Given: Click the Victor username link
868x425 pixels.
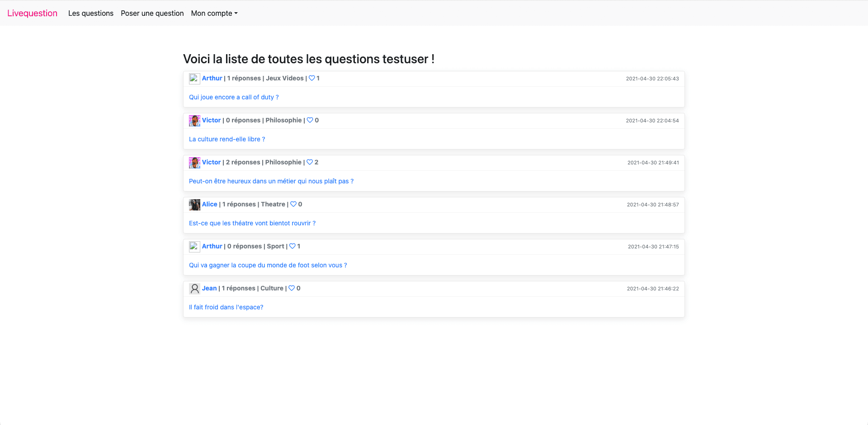Looking at the screenshot, I should (211, 120).
